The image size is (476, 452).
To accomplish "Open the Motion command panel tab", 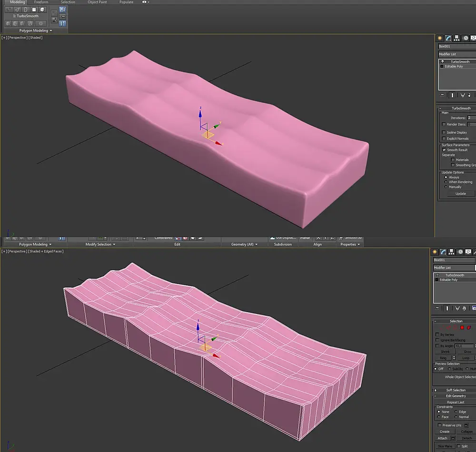I will pyautogui.click(x=465, y=38).
